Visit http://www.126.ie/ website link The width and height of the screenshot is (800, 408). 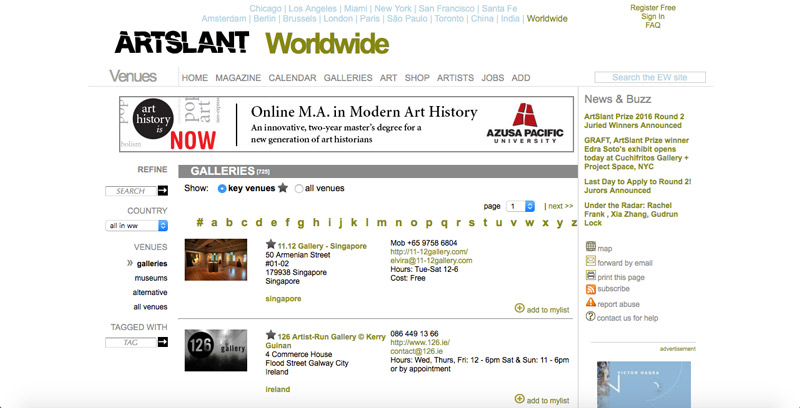click(420, 342)
